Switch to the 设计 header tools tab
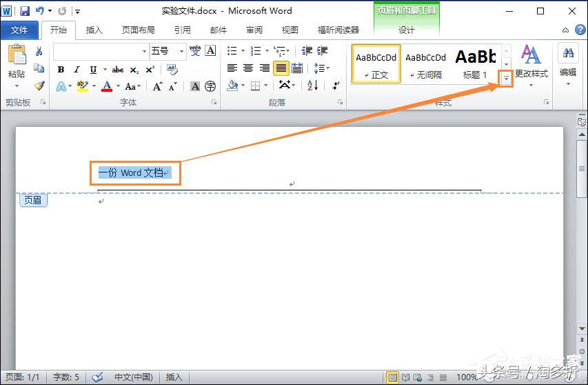 pyautogui.click(x=407, y=30)
